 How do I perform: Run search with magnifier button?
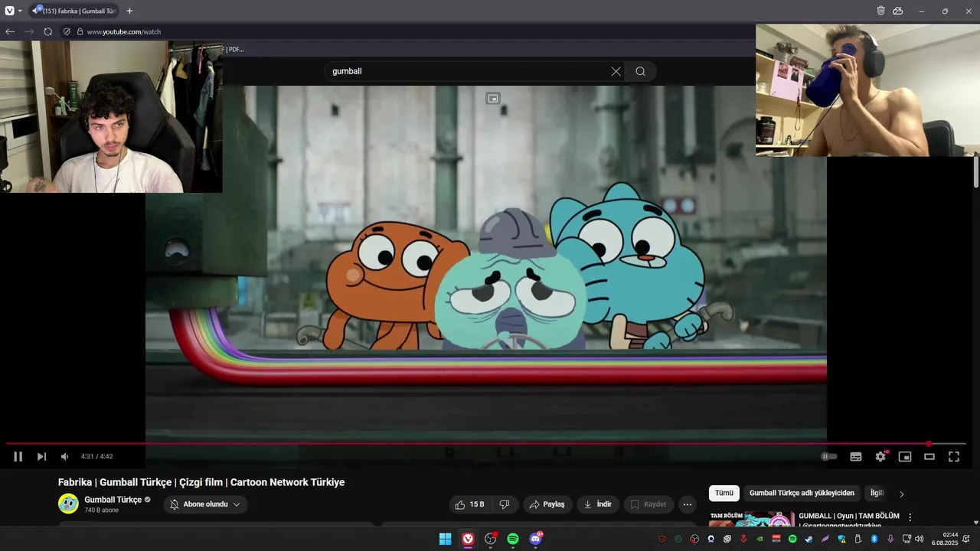click(640, 71)
